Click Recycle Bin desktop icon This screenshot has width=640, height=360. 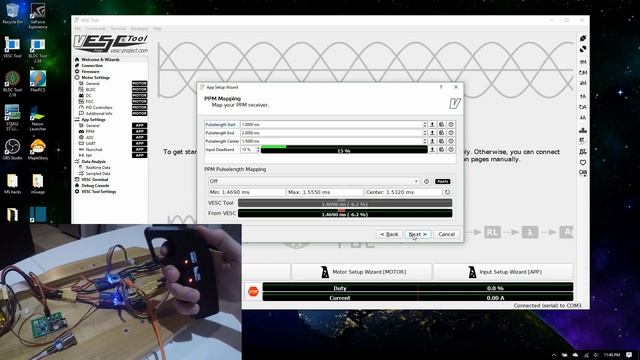[13, 14]
